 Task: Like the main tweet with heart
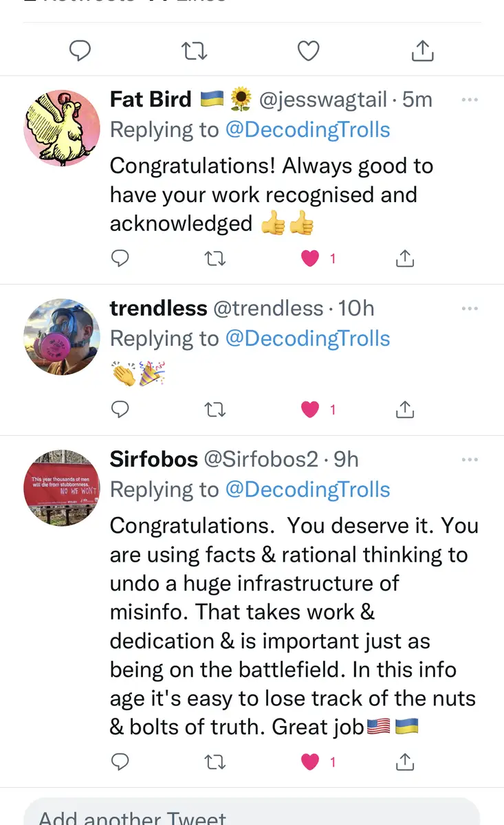pos(308,50)
